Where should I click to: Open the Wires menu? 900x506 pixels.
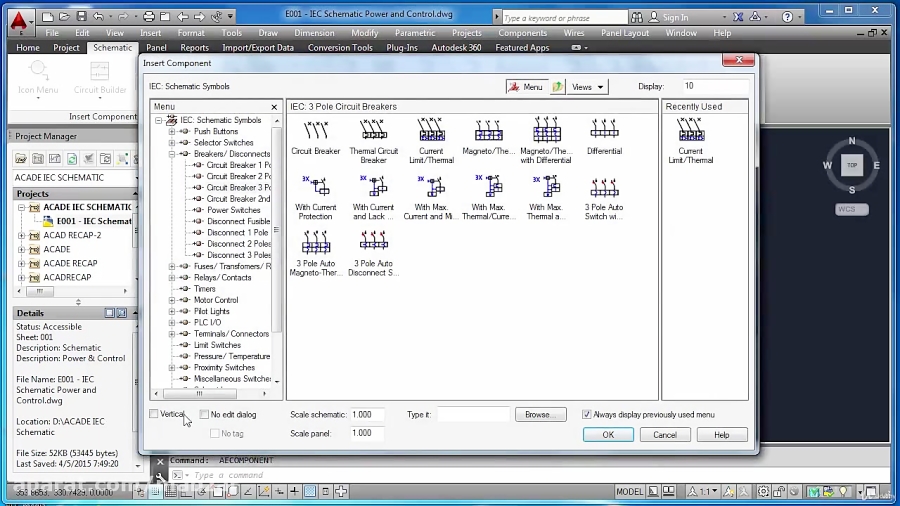(x=573, y=33)
